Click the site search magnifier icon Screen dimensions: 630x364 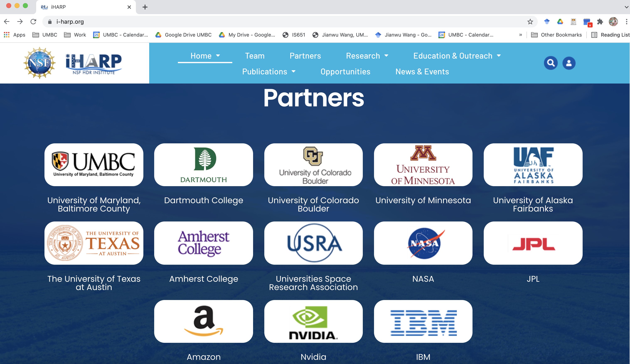(x=550, y=63)
